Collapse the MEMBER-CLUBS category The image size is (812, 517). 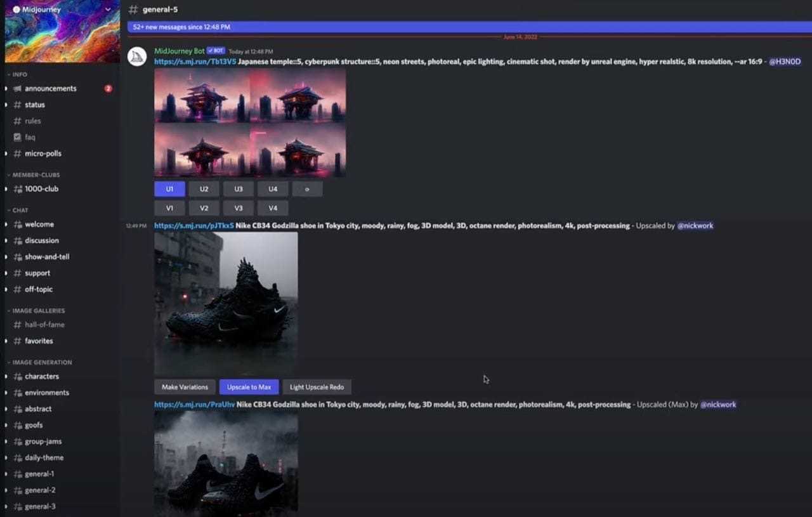click(33, 174)
